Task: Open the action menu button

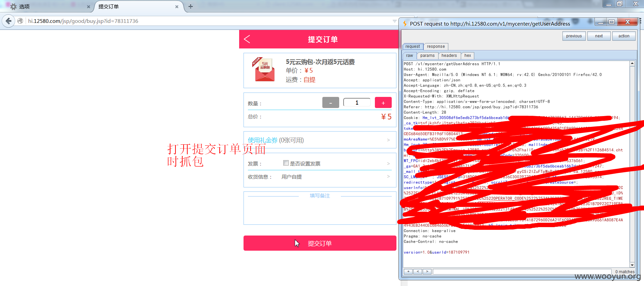Action: pos(624,36)
